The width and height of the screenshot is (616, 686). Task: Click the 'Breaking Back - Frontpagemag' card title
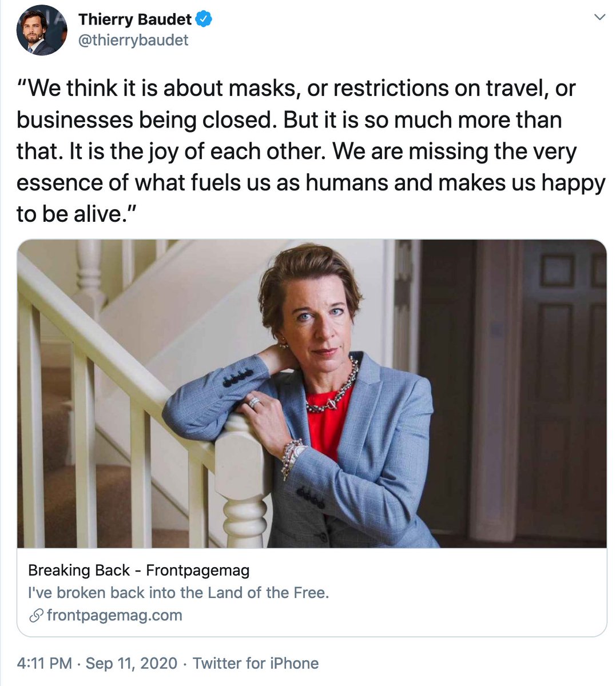click(x=139, y=570)
